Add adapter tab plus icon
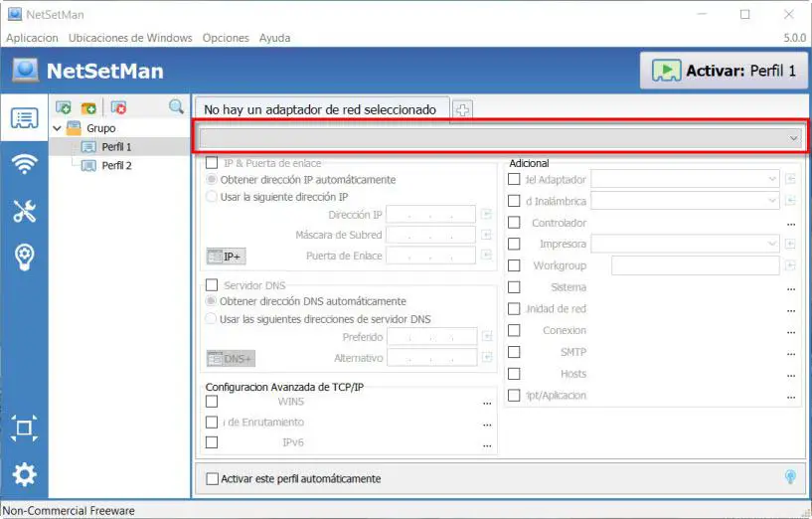Viewport: 812px width, 519px height. pos(462,109)
